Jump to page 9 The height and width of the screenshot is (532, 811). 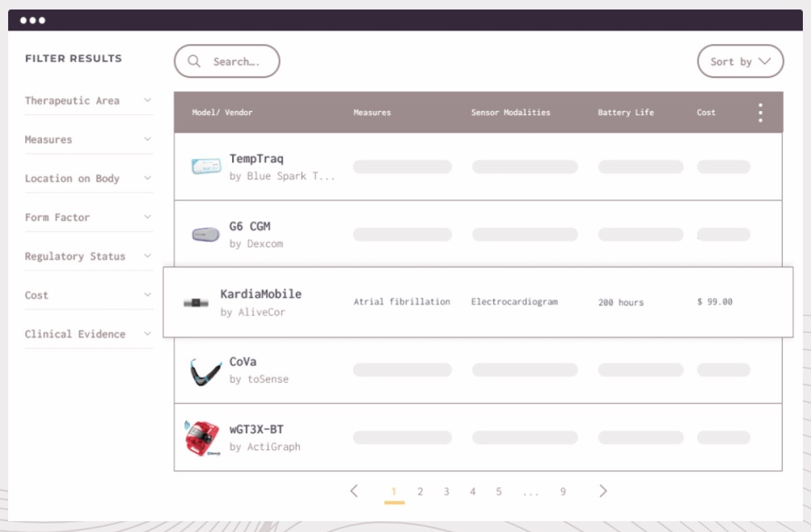(x=563, y=492)
